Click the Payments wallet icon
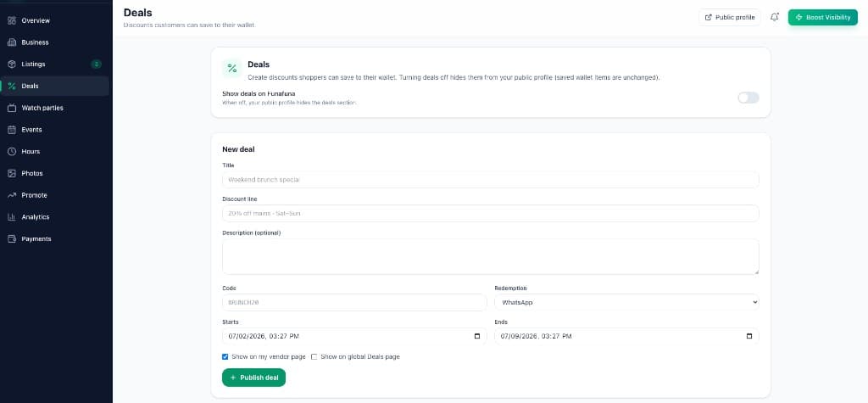 (12, 239)
